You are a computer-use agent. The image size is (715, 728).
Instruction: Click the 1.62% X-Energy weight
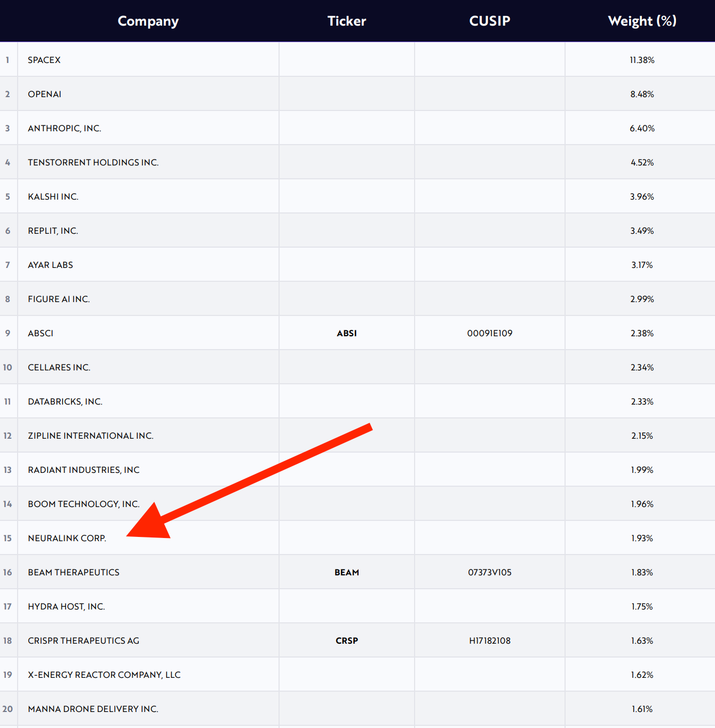642,675
